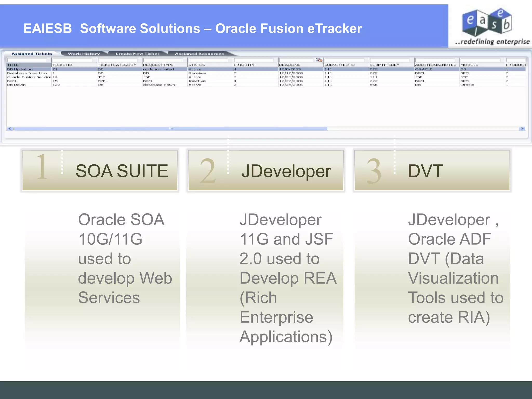Click the DEADLINE filter input field
Screen dimensions: 532x399
click(296, 60)
